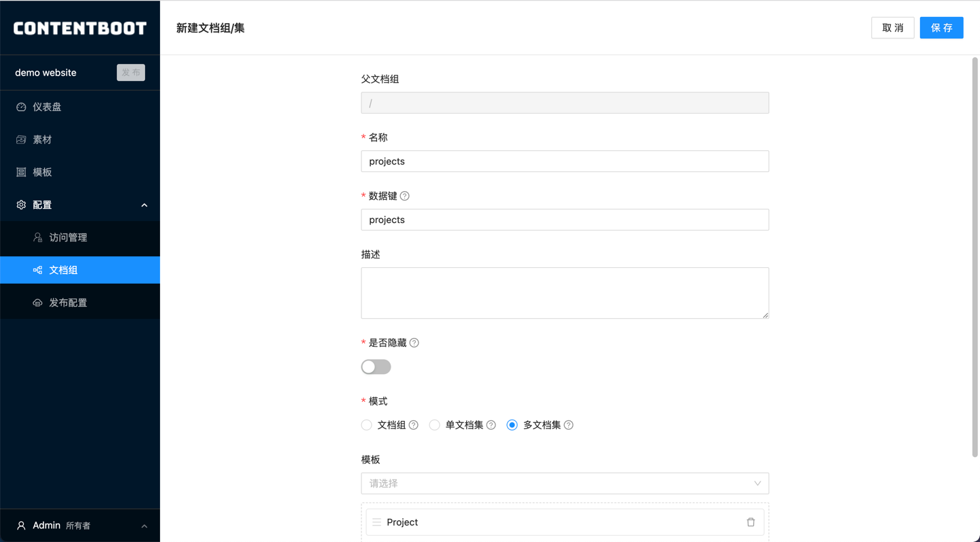The image size is (980, 542).
Task: Click the CONTENTBOOT logo
Action: pos(80,28)
